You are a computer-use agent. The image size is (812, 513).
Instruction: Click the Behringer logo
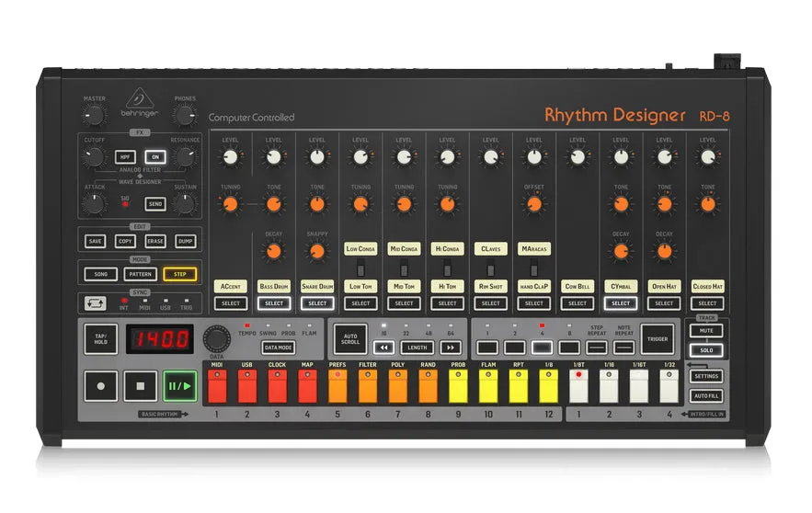coord(139,102)
